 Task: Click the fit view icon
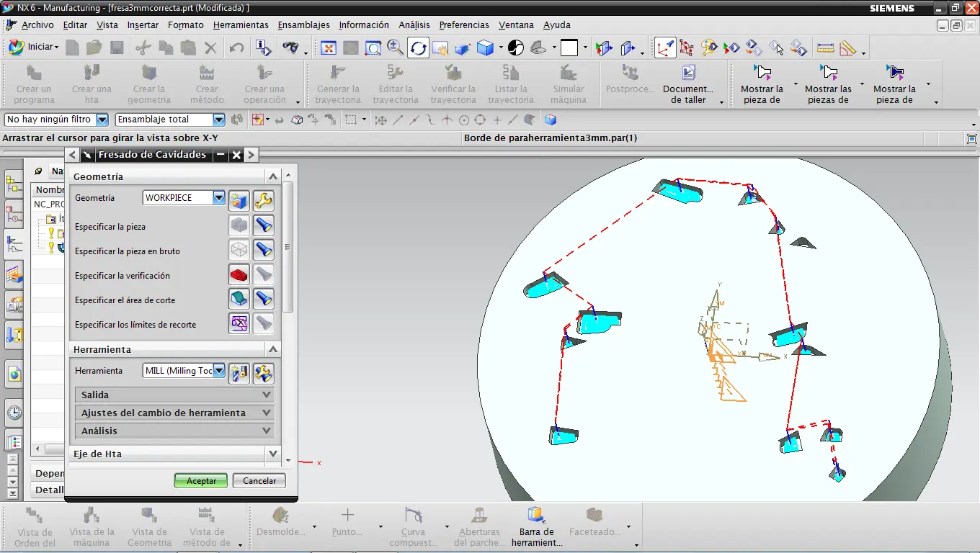point(329,48)
